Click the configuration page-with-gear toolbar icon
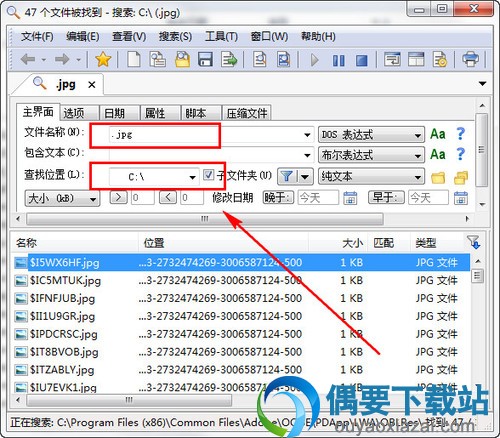500x438 pixels. coord(440,60)
